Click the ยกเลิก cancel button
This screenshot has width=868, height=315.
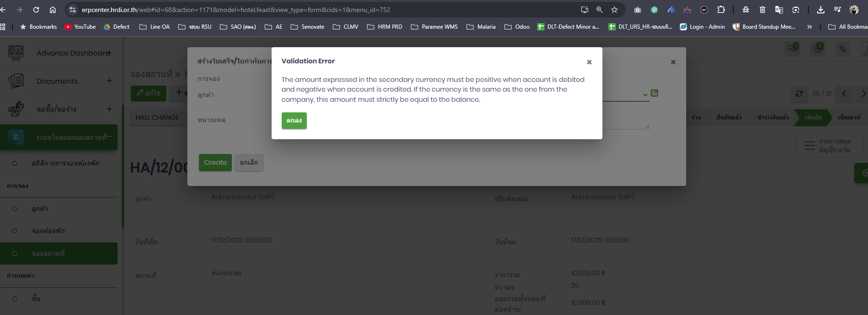tap(249, 162)
